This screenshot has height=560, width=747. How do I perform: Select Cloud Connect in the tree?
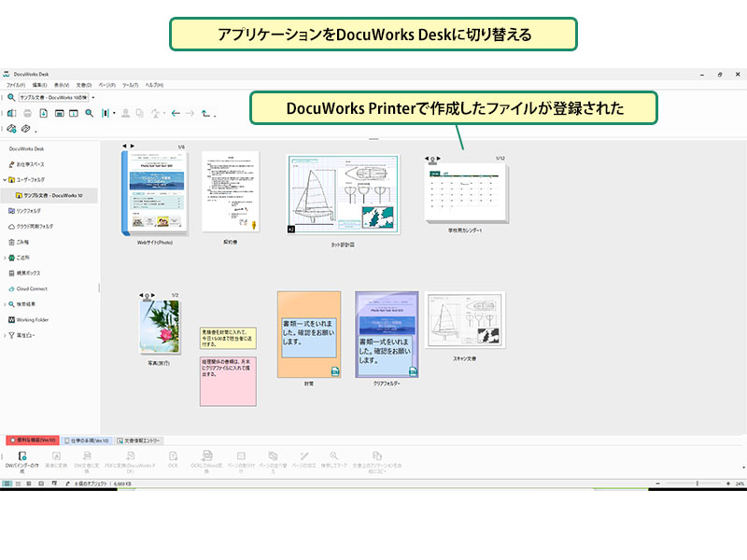click(28, 288)
